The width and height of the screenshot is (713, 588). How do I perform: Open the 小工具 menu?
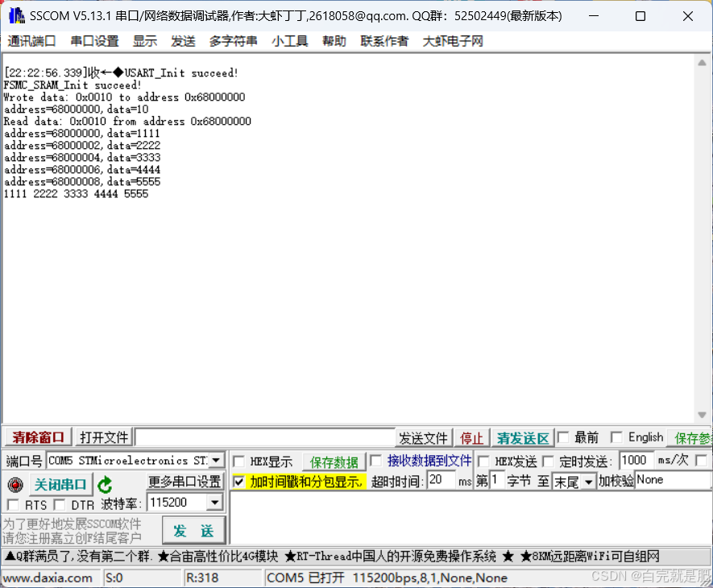click(290, 41)
